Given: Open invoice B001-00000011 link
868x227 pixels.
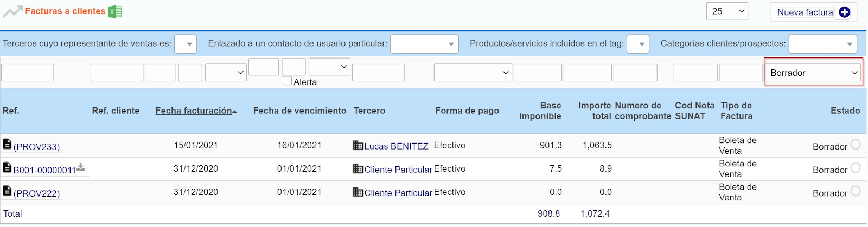Looking at the screenshot, I should tap(44, 170).
